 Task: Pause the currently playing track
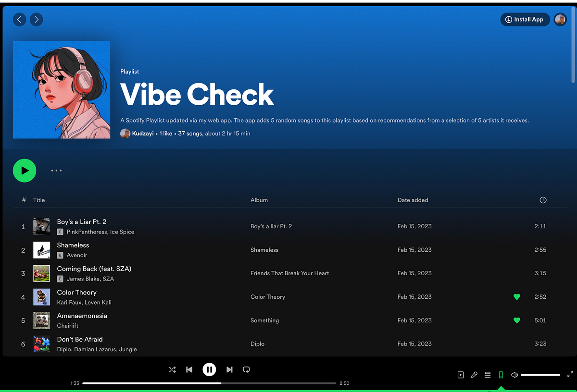click(x=209, y=369)
